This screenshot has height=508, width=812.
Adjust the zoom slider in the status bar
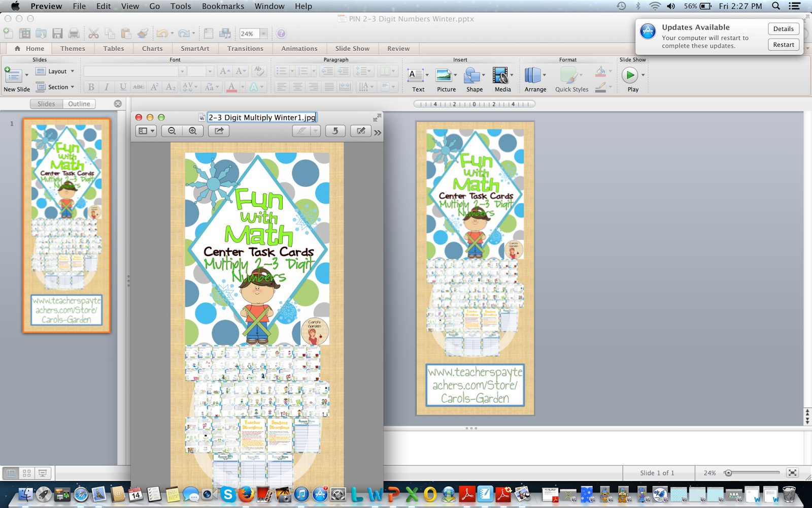[x=728, y=473]
